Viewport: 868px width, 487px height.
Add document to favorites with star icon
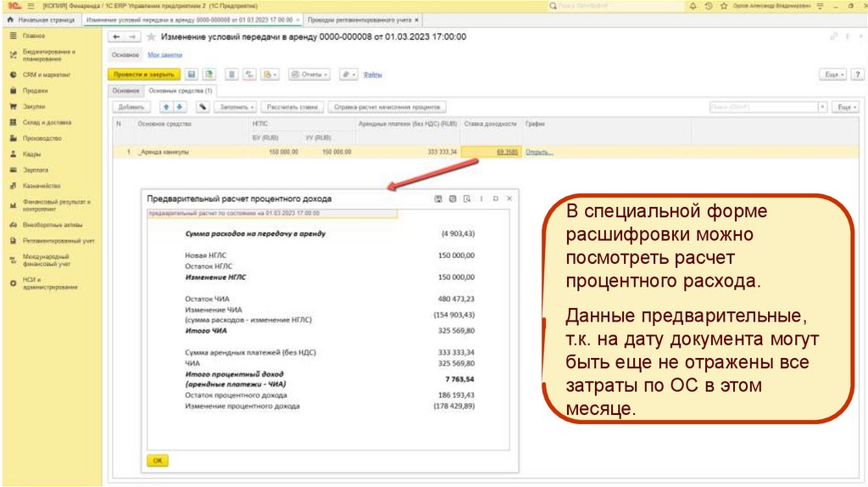[x=152, y=37]
